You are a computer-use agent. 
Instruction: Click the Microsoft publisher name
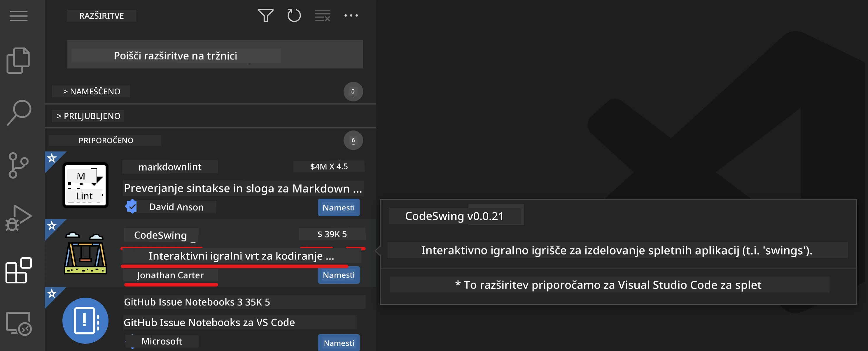point(162,341)
